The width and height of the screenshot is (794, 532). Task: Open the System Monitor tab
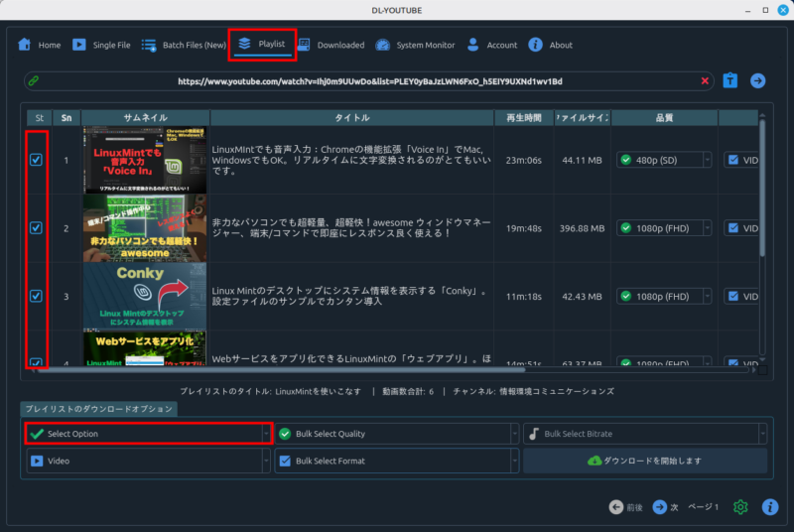(x=416, y=45)
